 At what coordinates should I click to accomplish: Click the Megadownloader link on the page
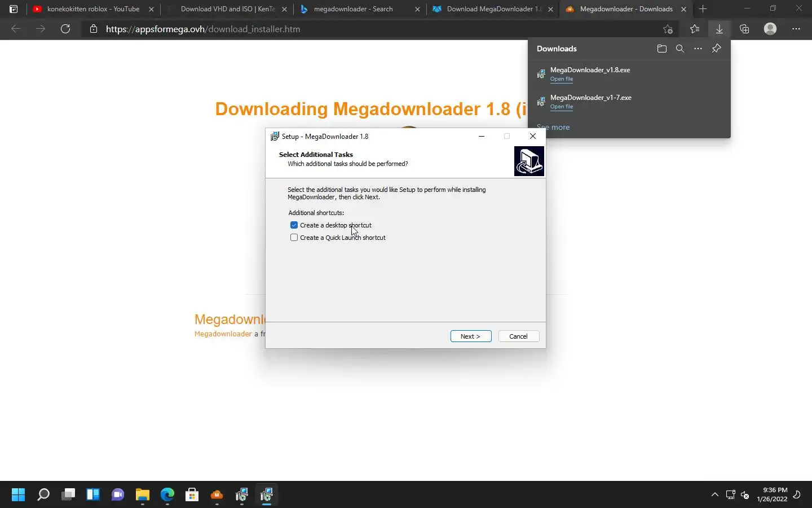pos(223,334)
